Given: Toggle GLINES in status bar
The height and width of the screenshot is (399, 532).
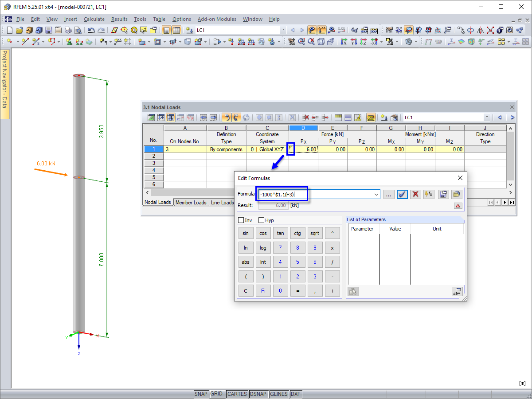Looking at the screenshot, I should (279, 394).
